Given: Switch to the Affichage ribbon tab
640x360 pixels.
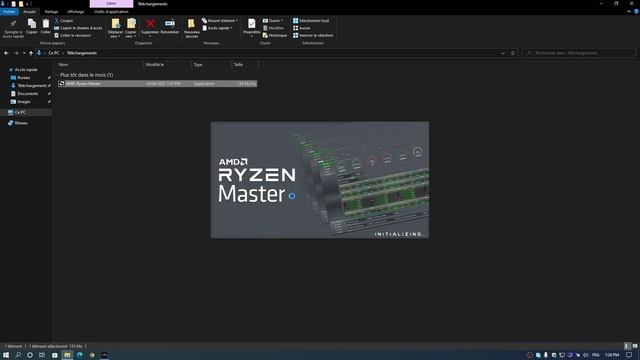Looking at the screenshot, I should [76, 12].
